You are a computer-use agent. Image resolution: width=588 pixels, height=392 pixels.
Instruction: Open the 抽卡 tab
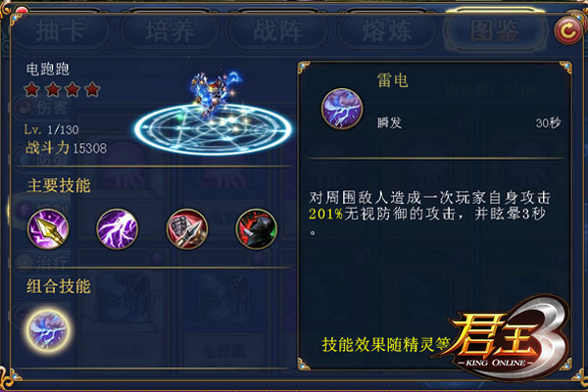(61, 30)
